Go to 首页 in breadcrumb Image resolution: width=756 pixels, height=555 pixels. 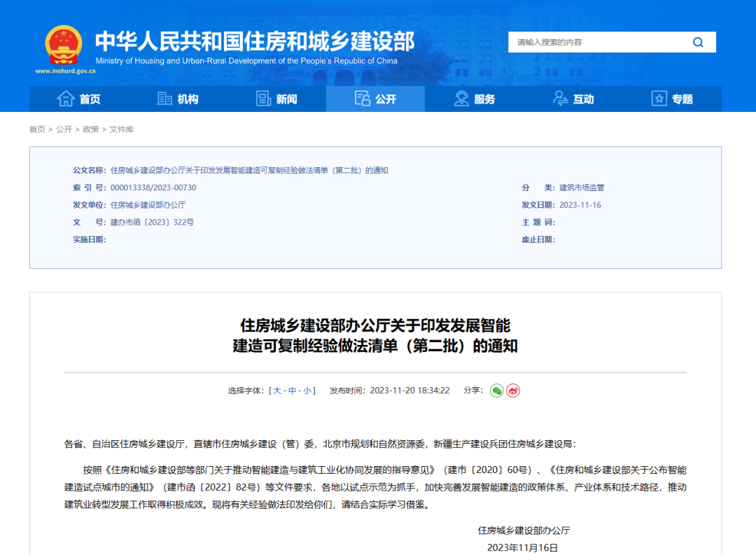coord(37,129)
